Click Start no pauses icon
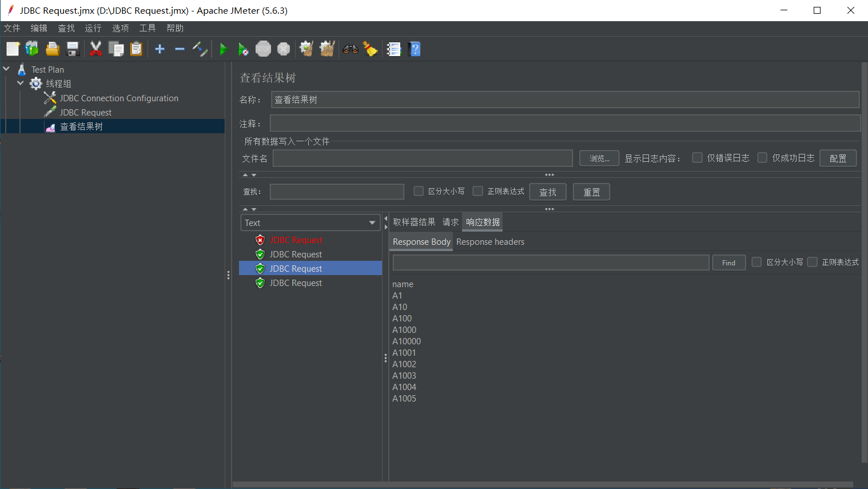The height and width of the screenshot is (489, 868). point(243,49)
